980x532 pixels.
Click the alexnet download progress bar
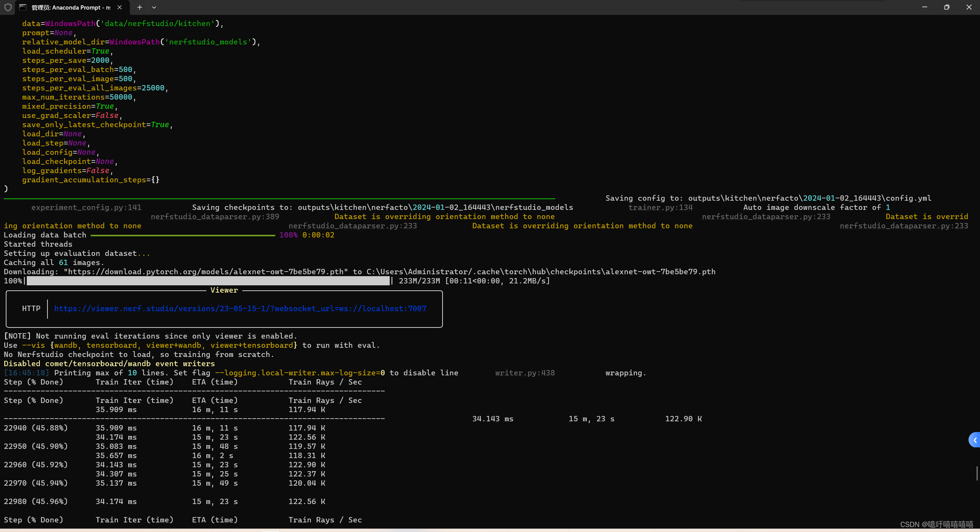point(208,281)
